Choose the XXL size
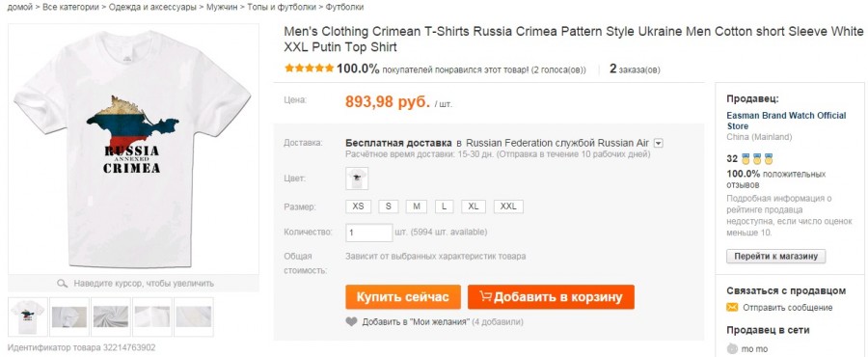The height and width of the screenshot is (357, 868). (x=508, y=206)
